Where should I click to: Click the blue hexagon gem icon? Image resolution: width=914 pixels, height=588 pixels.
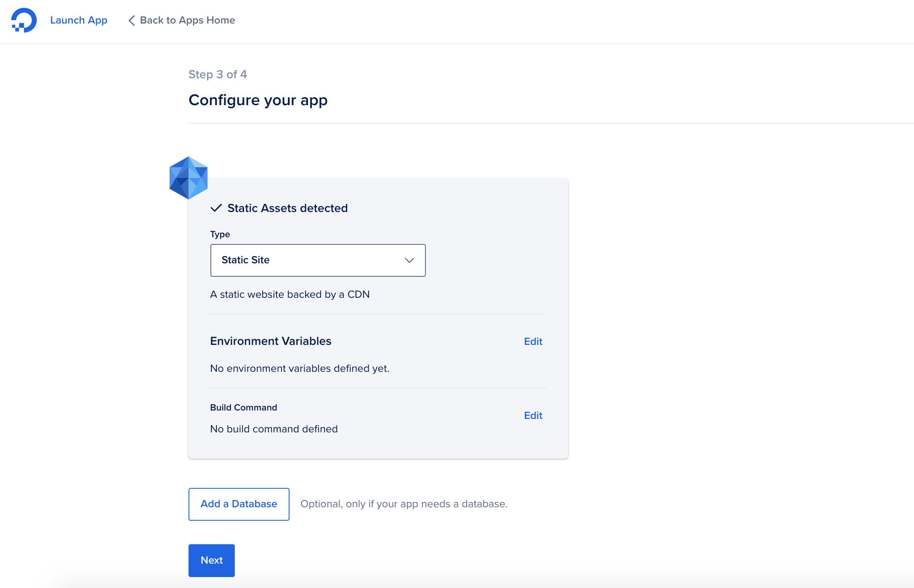(x=188, y=177)
